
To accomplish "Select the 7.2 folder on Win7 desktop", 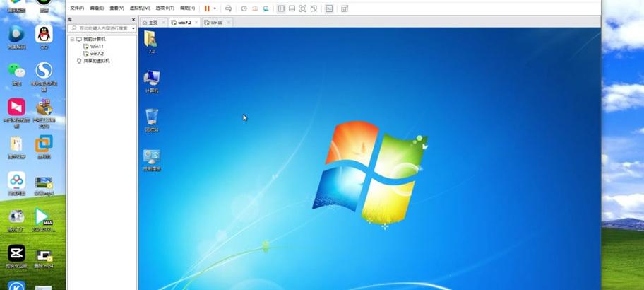I will coord(151,42).
